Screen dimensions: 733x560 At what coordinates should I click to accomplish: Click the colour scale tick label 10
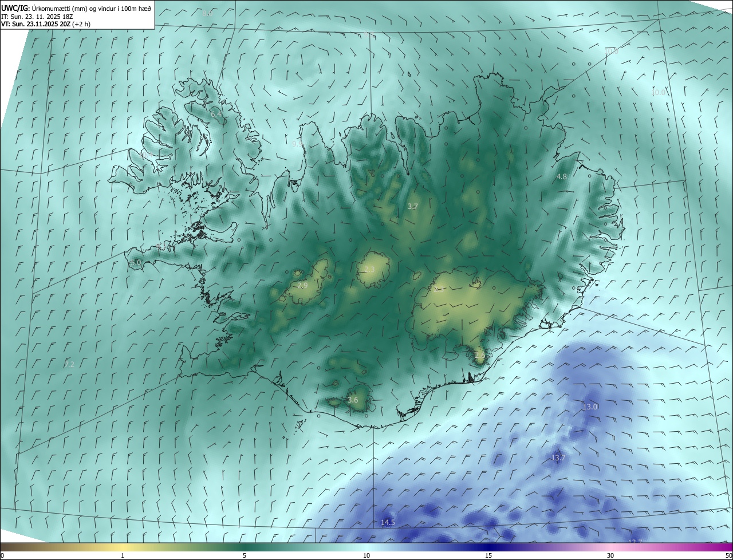click(x=366, y=555)
